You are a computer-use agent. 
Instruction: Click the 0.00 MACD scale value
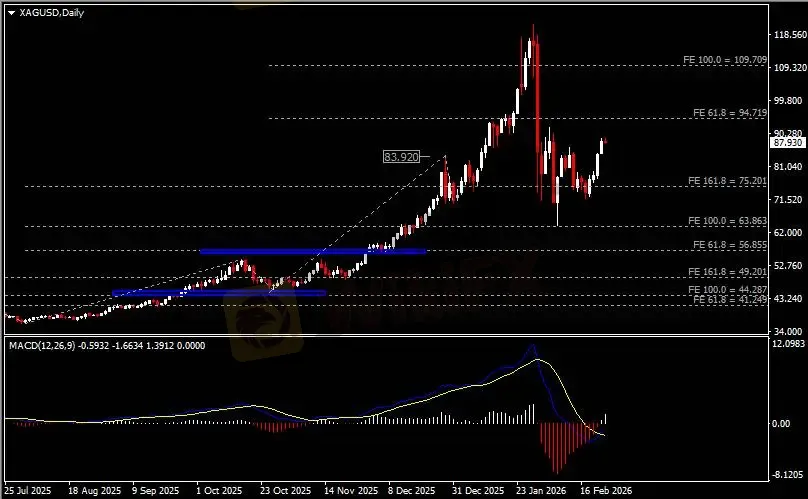click(782, 423)
